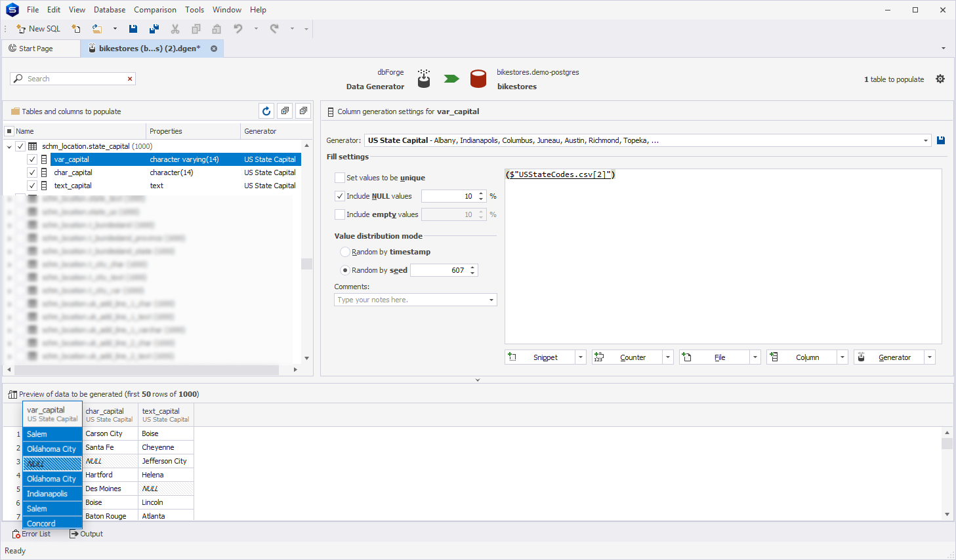Open the Comments dropdown arrow
956x560 pixels.
[x=491, y=300]
